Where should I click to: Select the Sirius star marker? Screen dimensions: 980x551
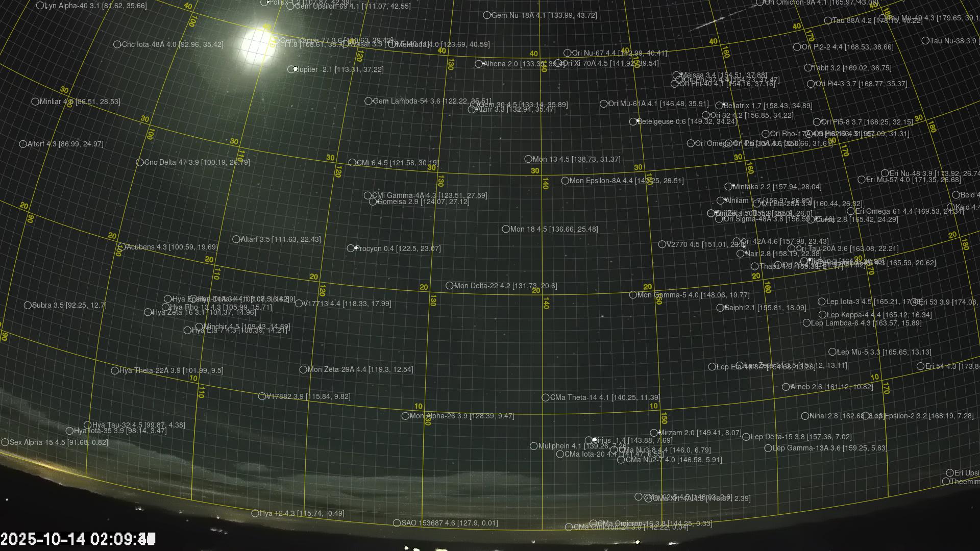[589, 440]
